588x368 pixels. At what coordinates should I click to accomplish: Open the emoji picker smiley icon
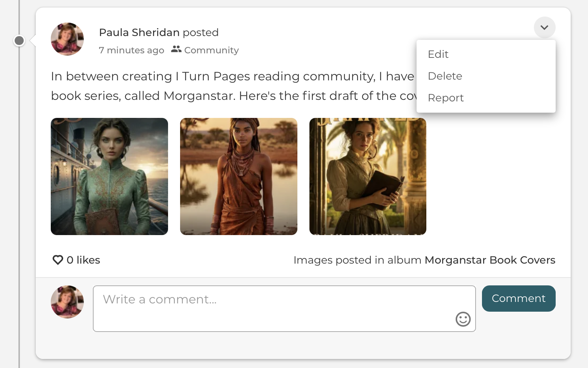[463, 319]
